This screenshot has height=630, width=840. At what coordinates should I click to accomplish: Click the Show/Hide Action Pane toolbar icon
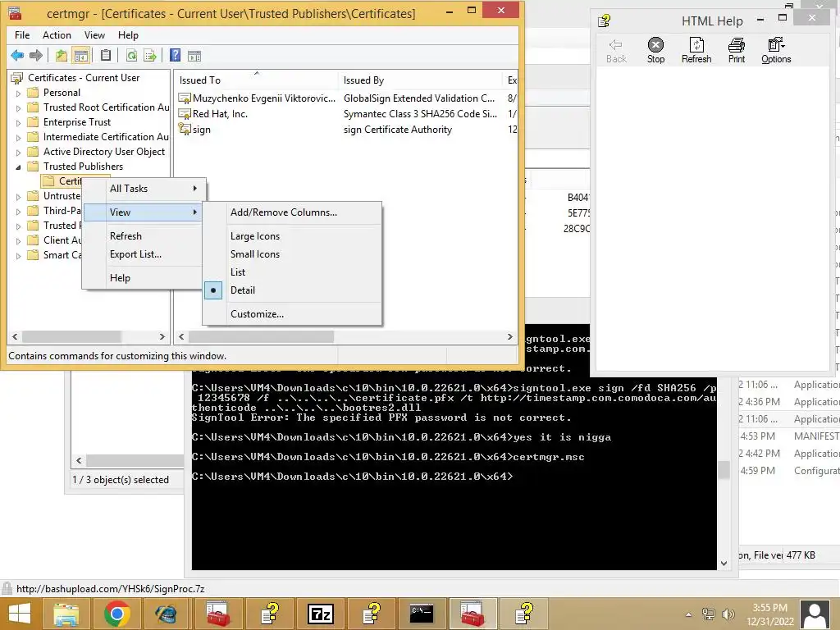[x=194, y=56]
